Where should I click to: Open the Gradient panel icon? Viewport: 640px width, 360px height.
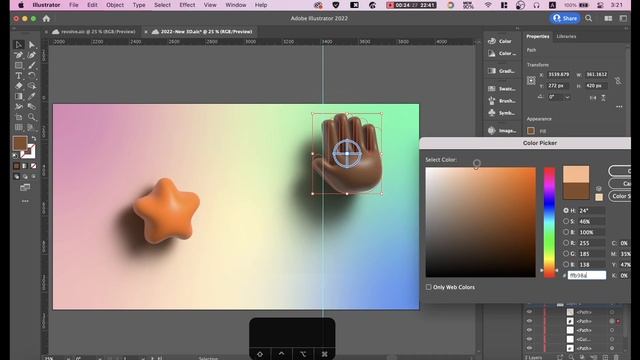(492, 71)
